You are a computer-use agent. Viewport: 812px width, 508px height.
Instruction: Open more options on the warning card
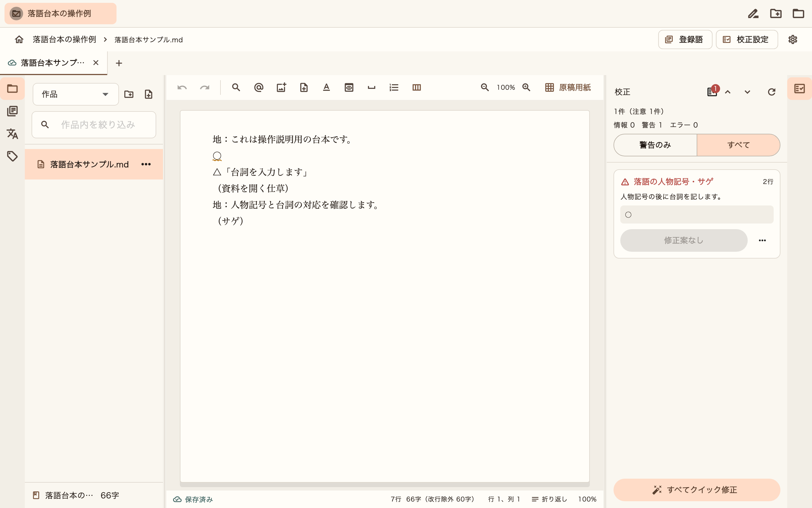tap(762, 240)
